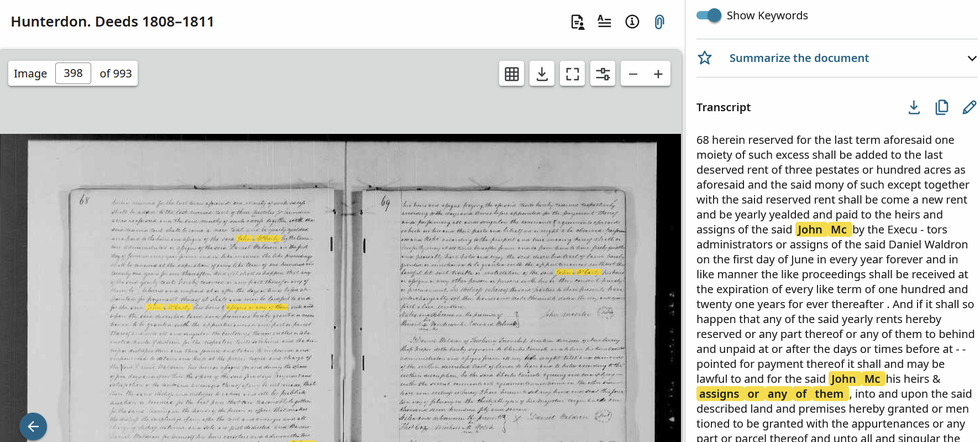Open the document transcription icon in header
Image resolution: width=980 pixels, height=442 pixels.
point(578,22)
